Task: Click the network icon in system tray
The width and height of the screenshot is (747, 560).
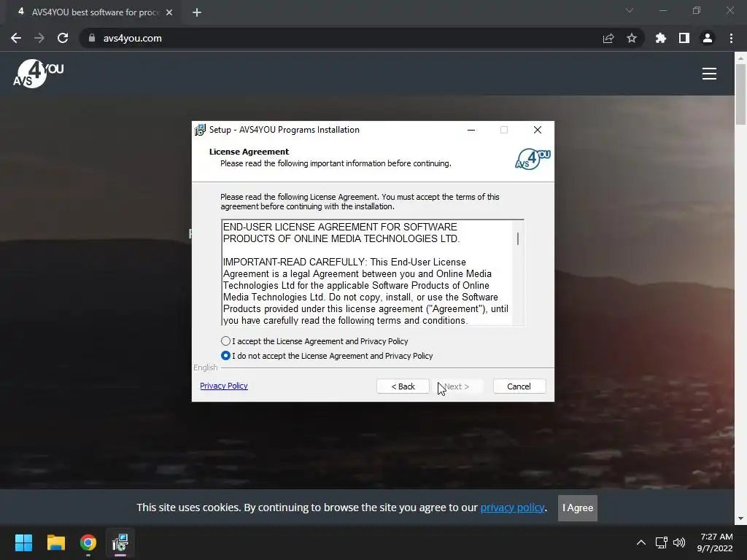Action: [x=661, y=542]
